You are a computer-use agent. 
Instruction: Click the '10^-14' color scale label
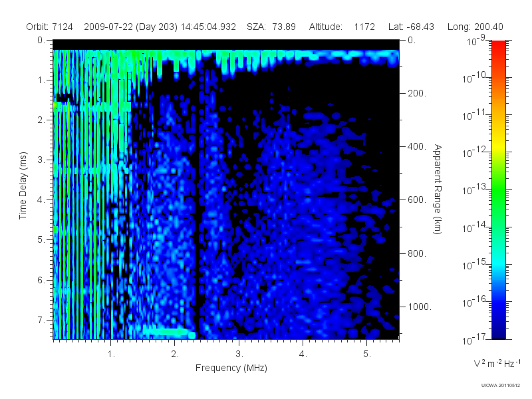coord(474,227)
